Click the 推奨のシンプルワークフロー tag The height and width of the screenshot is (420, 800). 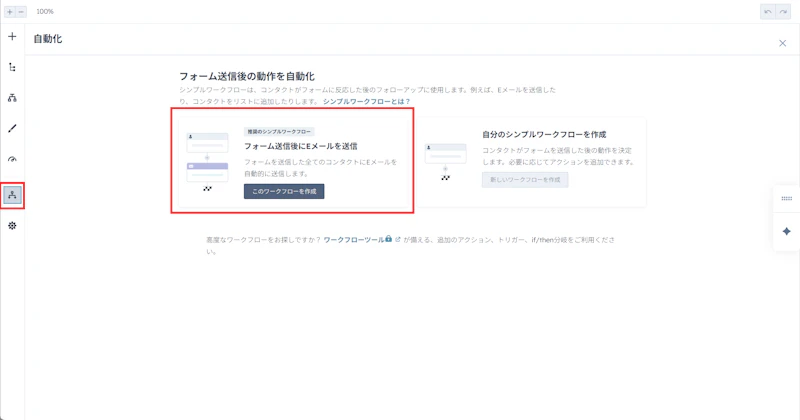(x=279, y=132)
